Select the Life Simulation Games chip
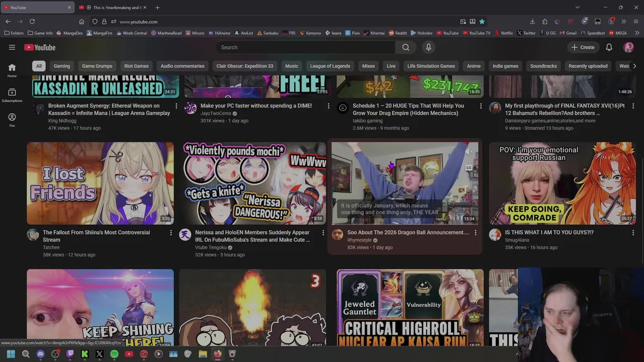 (431, 66)
